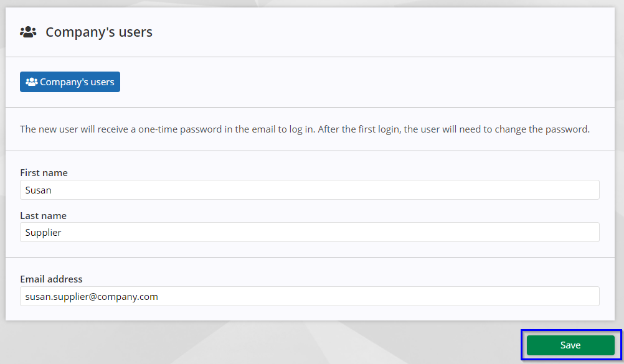The height and width of the screenshot is (364, 624).
Task: Place the cursor on the Susan text
Action: pos(38,190)
